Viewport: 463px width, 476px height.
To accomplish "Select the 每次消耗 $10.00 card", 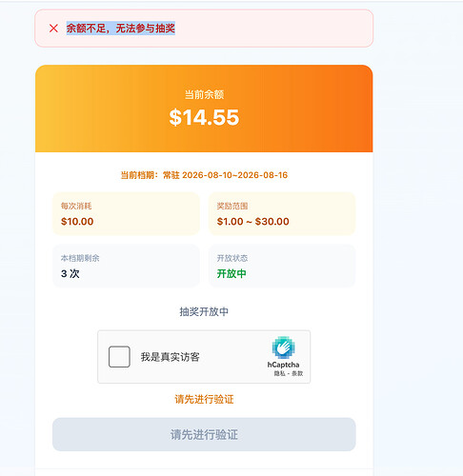I will click(126, 213).
